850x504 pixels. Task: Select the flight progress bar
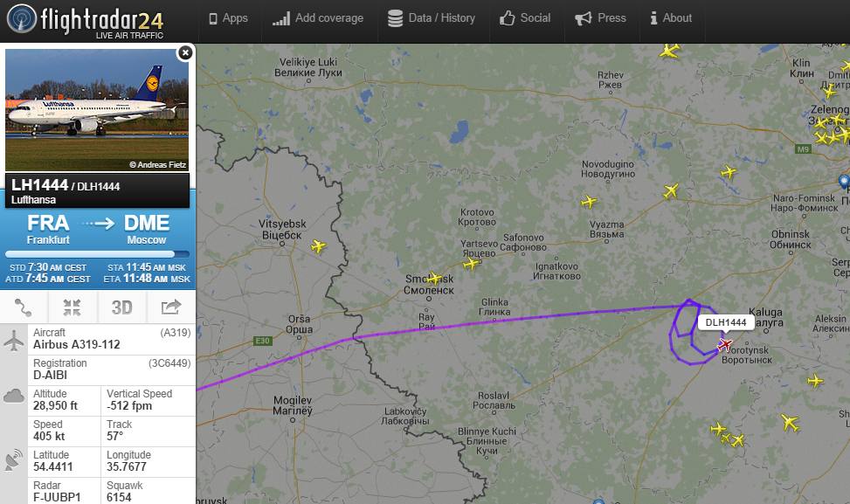98,254
